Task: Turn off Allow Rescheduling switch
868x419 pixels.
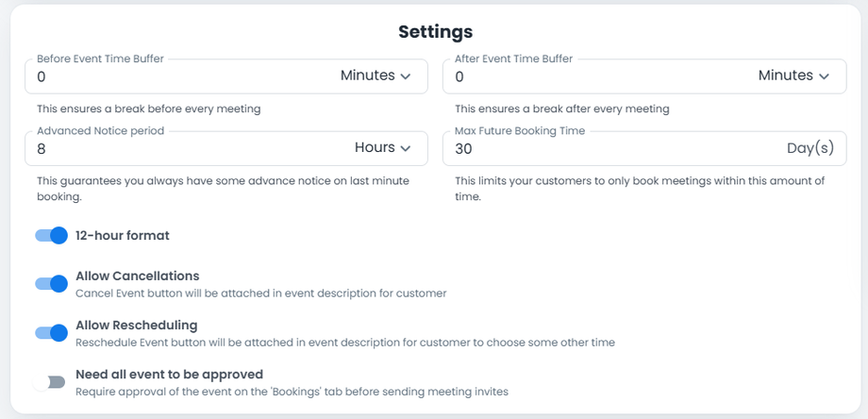Action: click(x=52, y=332)
